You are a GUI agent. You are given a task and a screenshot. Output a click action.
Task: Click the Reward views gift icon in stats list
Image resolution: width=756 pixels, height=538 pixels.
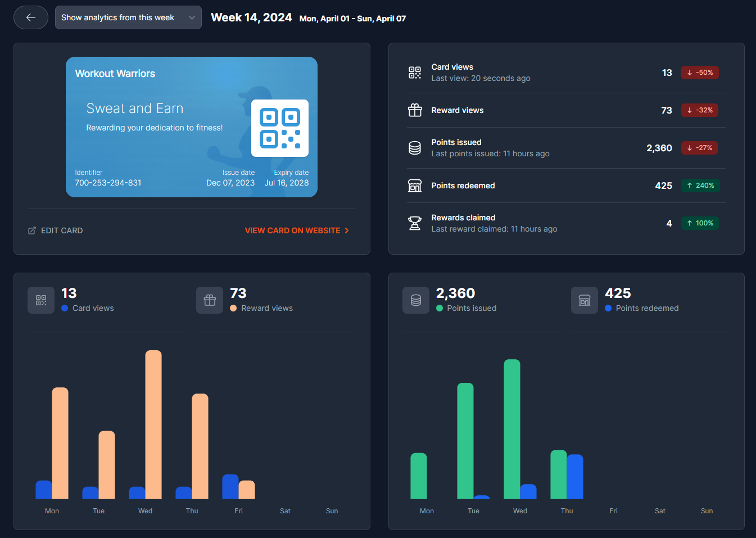point(415,110)
